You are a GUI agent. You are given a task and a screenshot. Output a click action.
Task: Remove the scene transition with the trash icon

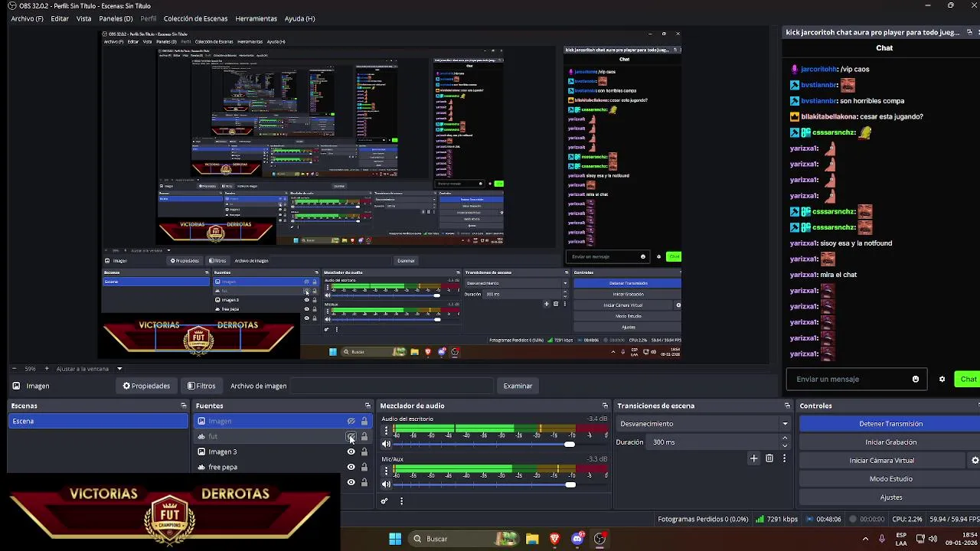pos(769,458)
